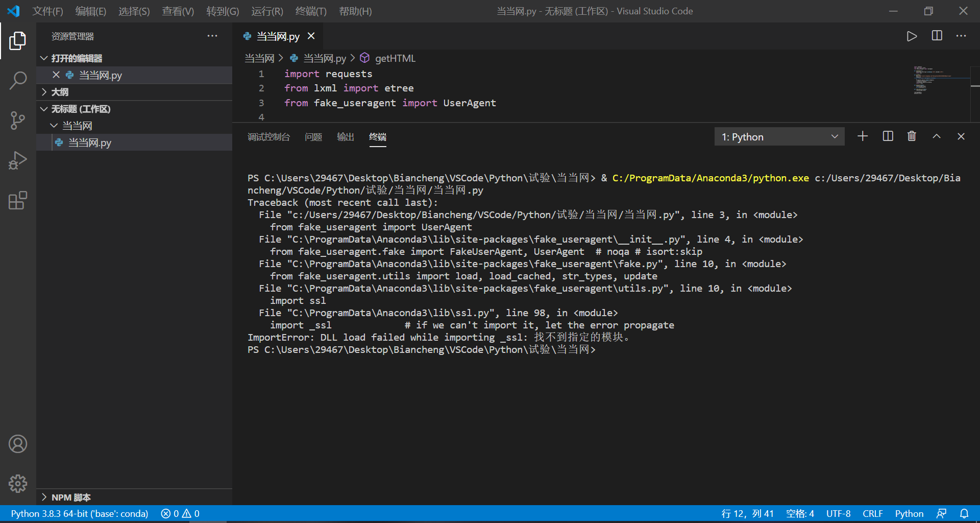Click VS Code logo icon
The height and width of the screenshot is (523, 980).
[x=14, y=11]
